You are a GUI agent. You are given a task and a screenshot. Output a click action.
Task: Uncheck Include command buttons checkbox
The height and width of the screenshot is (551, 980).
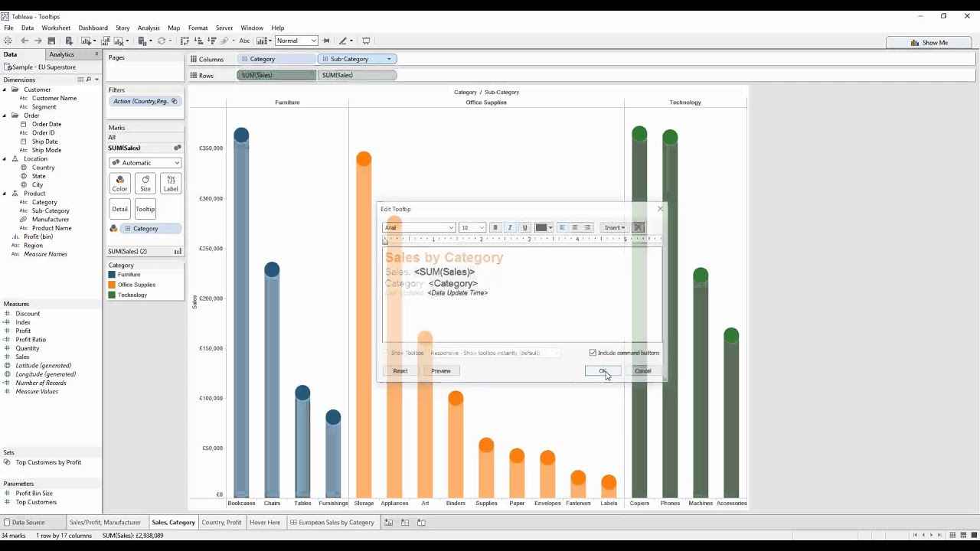click(593, 353)
